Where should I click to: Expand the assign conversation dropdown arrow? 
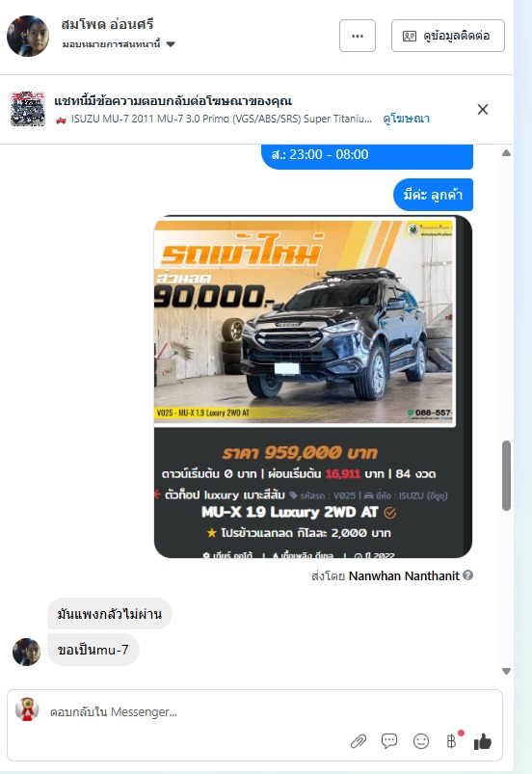pyautogui.click(x=171, y=44)
